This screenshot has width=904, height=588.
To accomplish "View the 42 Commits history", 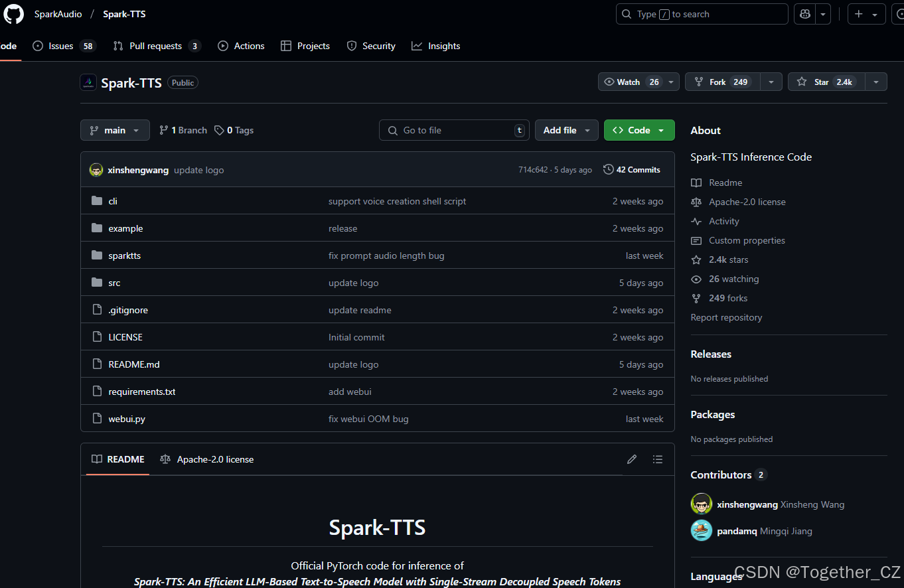I will [632, 170].
